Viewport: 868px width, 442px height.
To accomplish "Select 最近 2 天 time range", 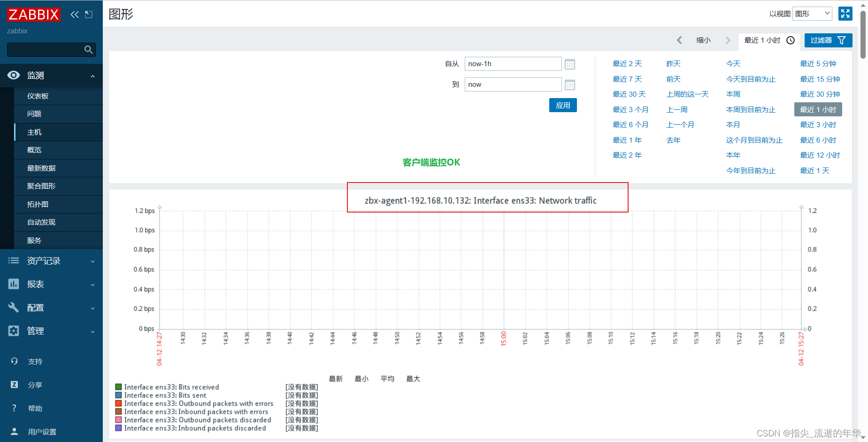I will pyautogui.click(x=627, y=64).
